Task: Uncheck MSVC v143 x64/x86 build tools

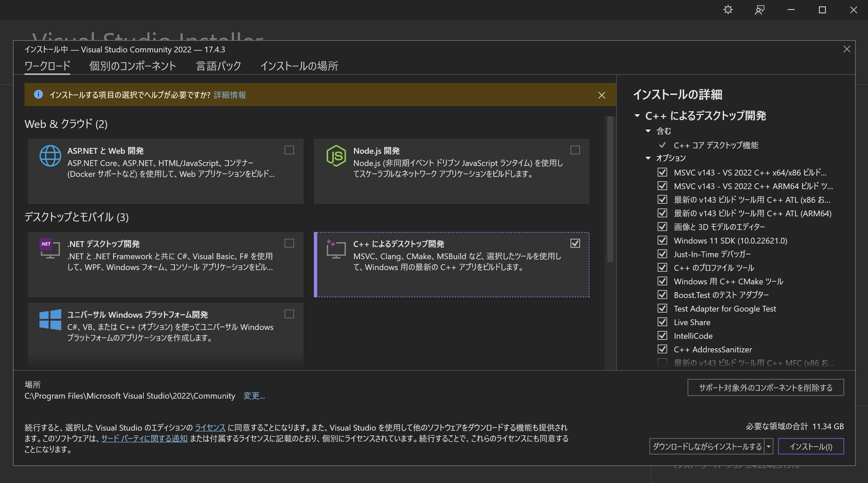Action: pyautogui.click(x=662, y=172)
